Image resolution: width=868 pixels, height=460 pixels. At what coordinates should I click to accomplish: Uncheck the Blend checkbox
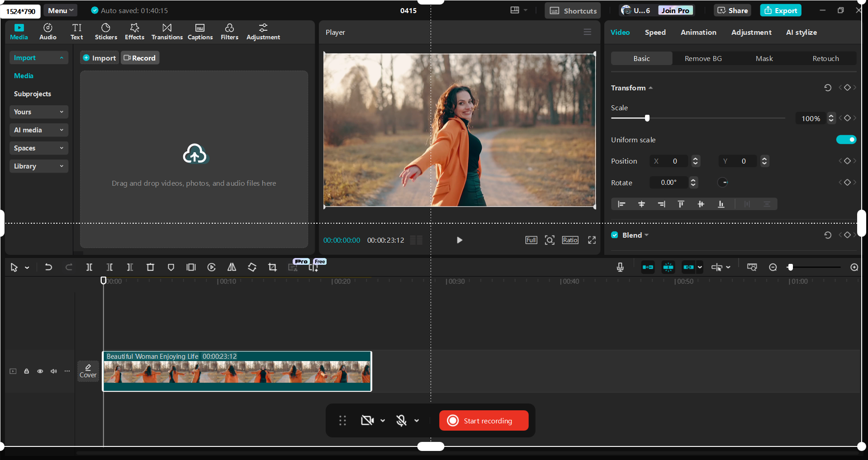click(615, 235)
